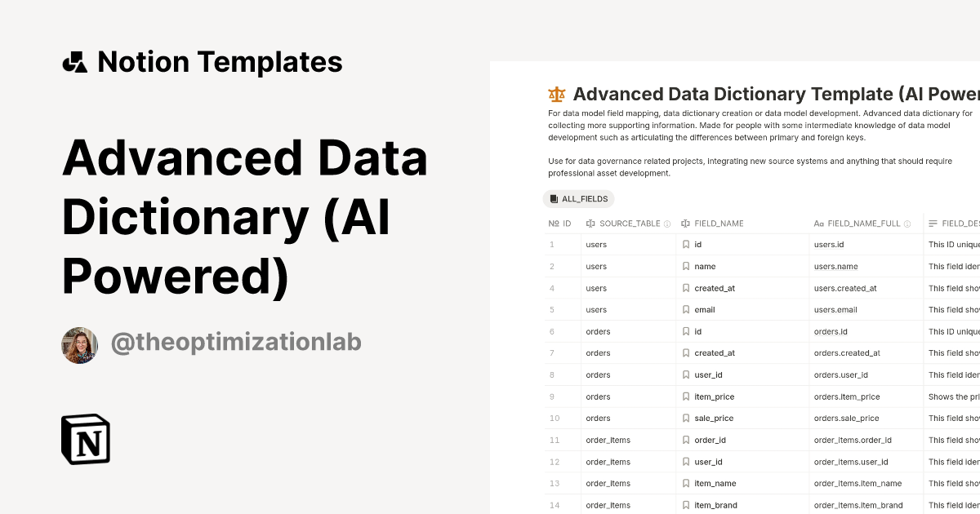
Task: Click the bookmark icon next to item_brand
Action: tap(686, 505)
